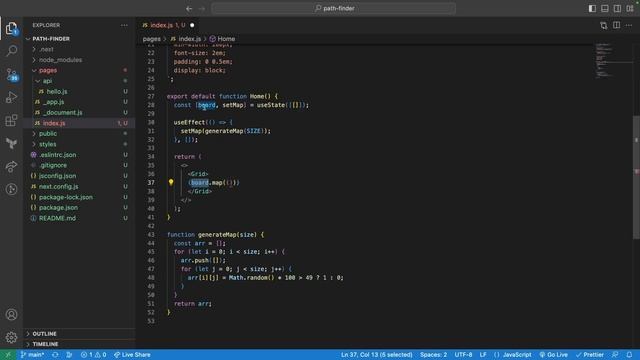Expand the OUTLINE section

pyautogui.click(x=80, y=334)
